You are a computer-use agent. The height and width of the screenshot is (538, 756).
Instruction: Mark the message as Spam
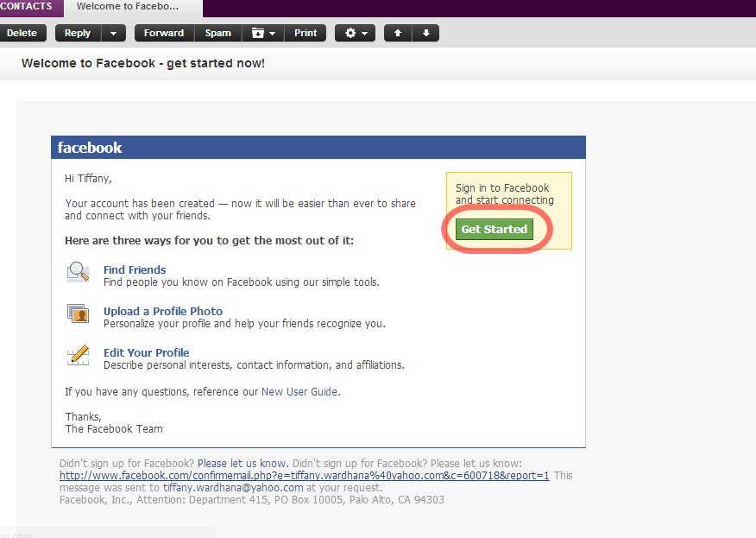(218, 33)
